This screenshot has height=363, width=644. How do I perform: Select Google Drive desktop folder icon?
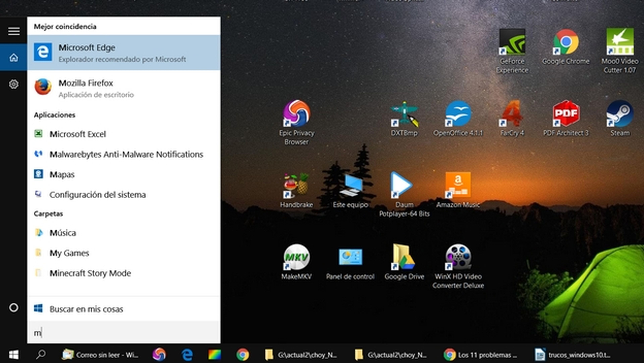tap(404, 262)
